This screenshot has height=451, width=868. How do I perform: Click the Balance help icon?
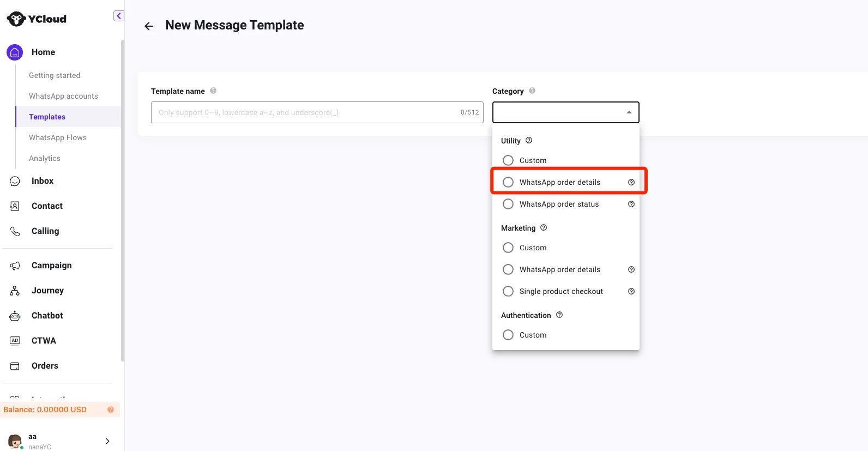111,410
